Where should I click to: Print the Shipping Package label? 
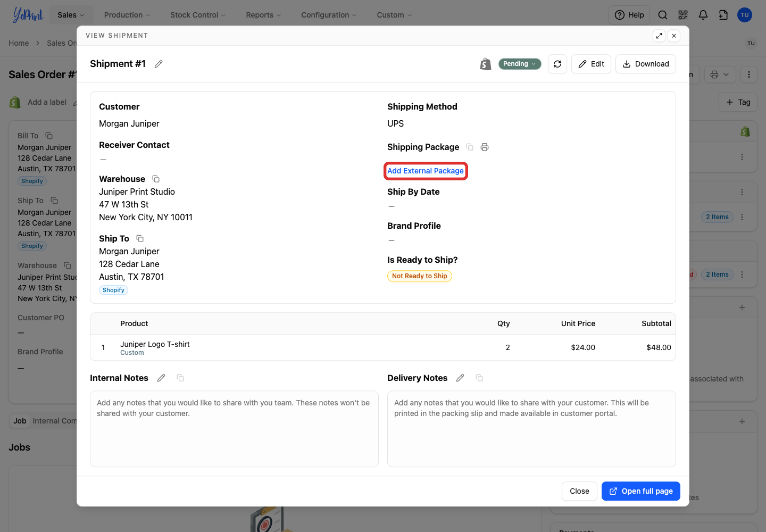[x=485, y=147]
